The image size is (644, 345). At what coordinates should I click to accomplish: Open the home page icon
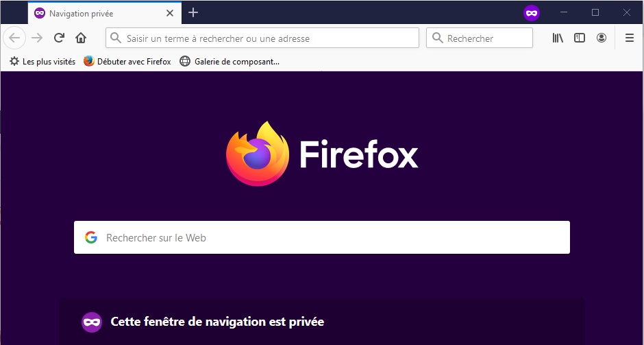tap(81, 38)
